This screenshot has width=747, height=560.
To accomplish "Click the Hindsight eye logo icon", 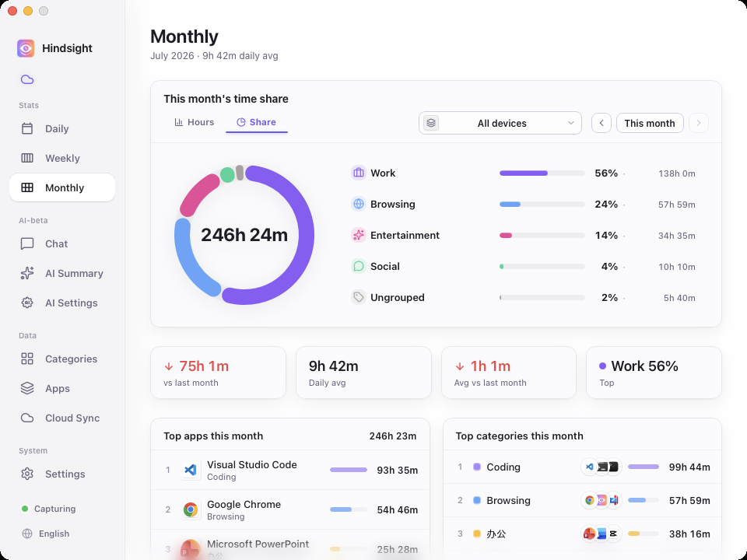I will point(26,48).
